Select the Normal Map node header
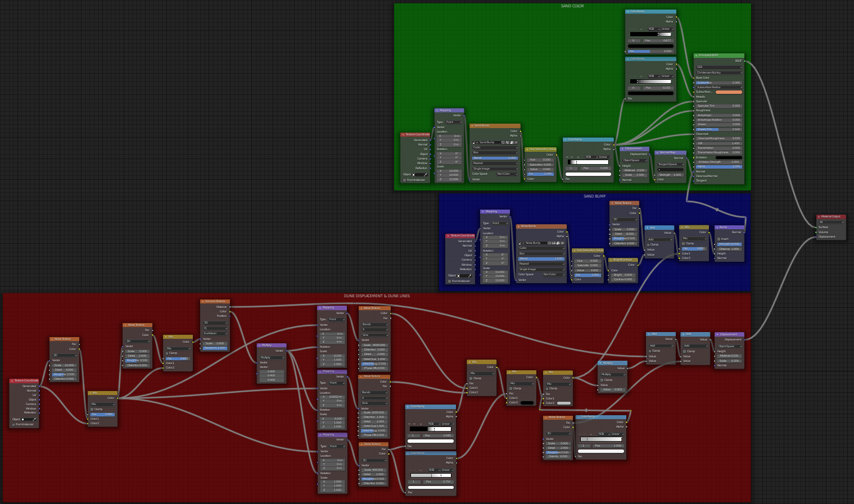 pyautogui.click(x=672, y=152)
